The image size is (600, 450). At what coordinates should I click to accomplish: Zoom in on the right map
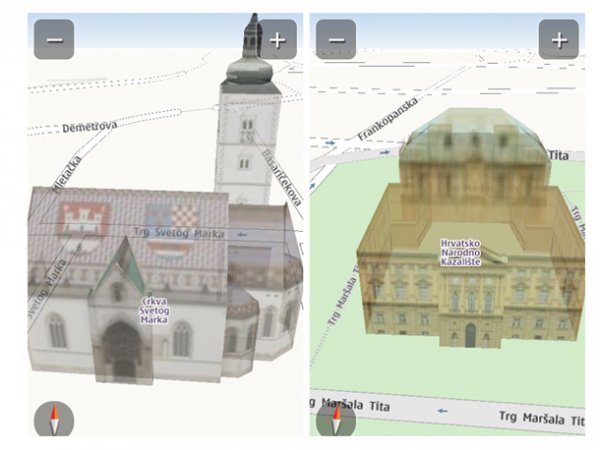coord(559,39)
